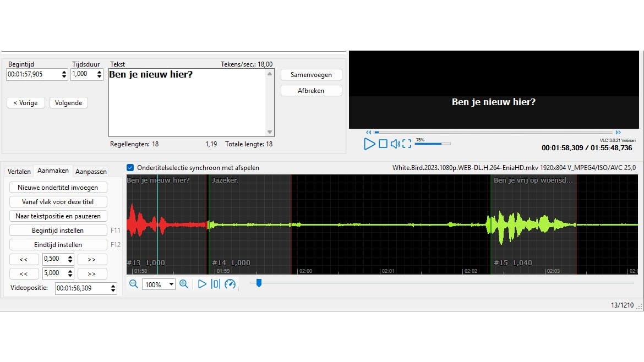Insert a new subtitle with Nieuwe ondertitel invoegen

(x=58, y=187)
